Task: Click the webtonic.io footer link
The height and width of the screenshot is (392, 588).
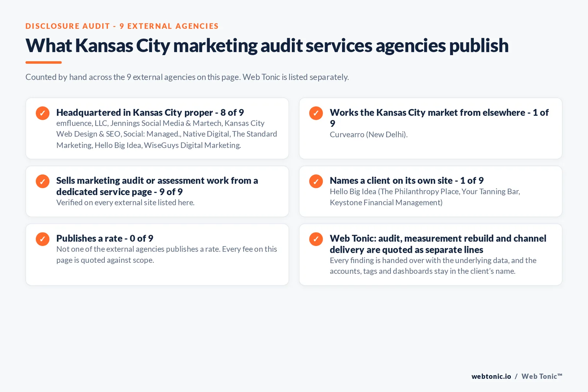Action: coord(491,376)
